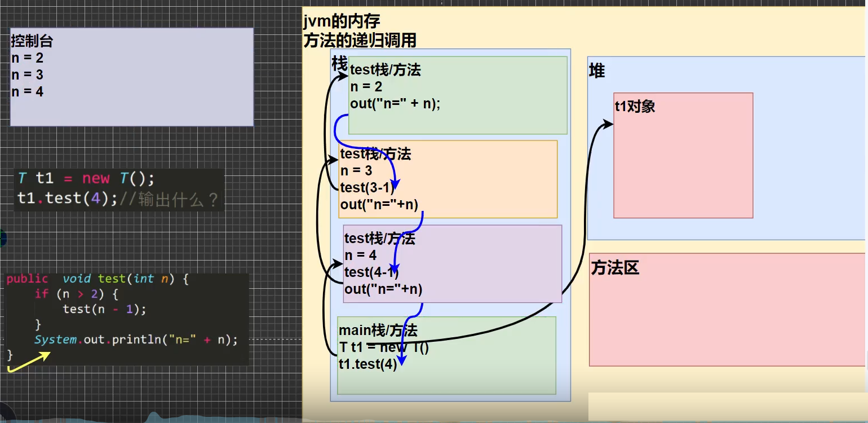Click the 'T t1 = new T();' code line
Screen dimensions: 868x423
(x=86, y=178)
